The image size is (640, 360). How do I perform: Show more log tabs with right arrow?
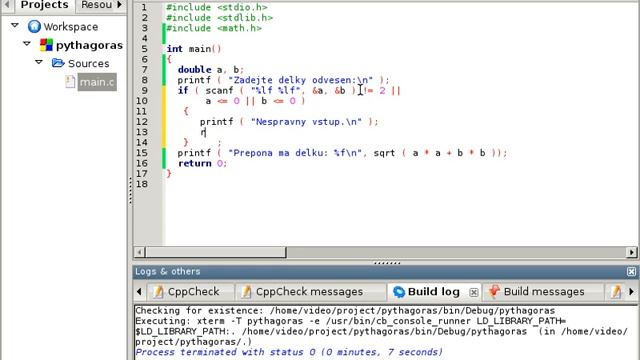click(x=631, y=291)
